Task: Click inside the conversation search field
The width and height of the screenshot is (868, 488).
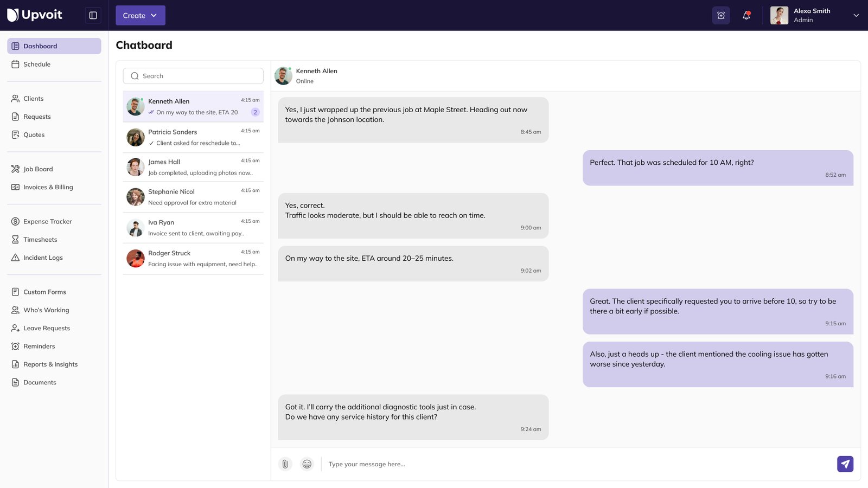Action: (x=193, y=76)
